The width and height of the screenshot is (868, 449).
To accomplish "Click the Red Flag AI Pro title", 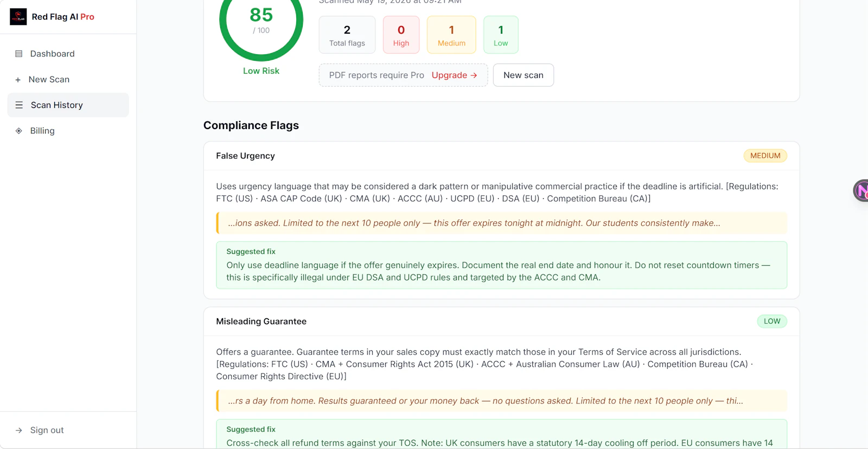I will point(63,17).
